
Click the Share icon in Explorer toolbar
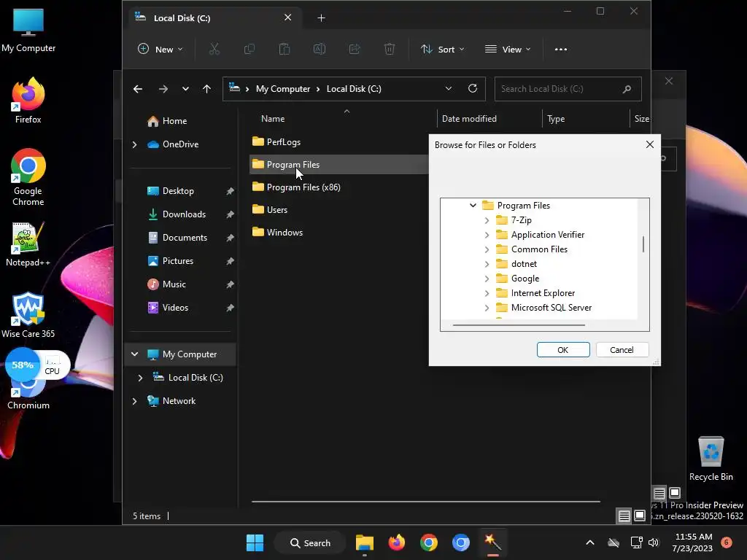tap(355, 49)
